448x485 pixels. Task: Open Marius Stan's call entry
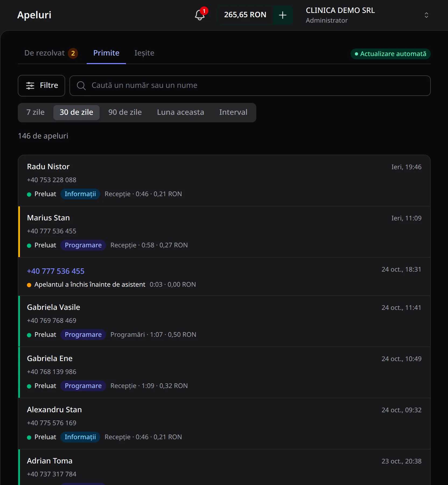[224, 232]
